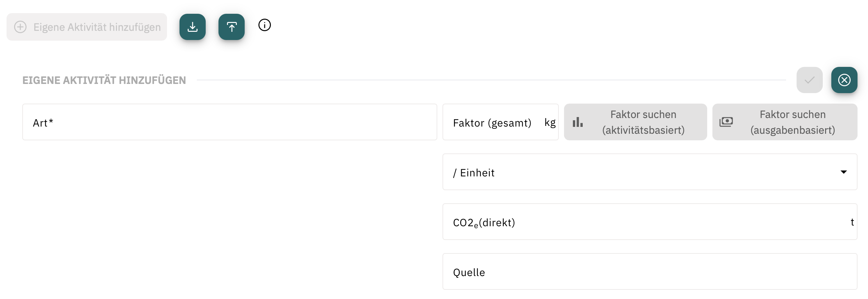Click the t unit suffix in CO2e field
868x299 pixels.
click(x=852, y=222)
